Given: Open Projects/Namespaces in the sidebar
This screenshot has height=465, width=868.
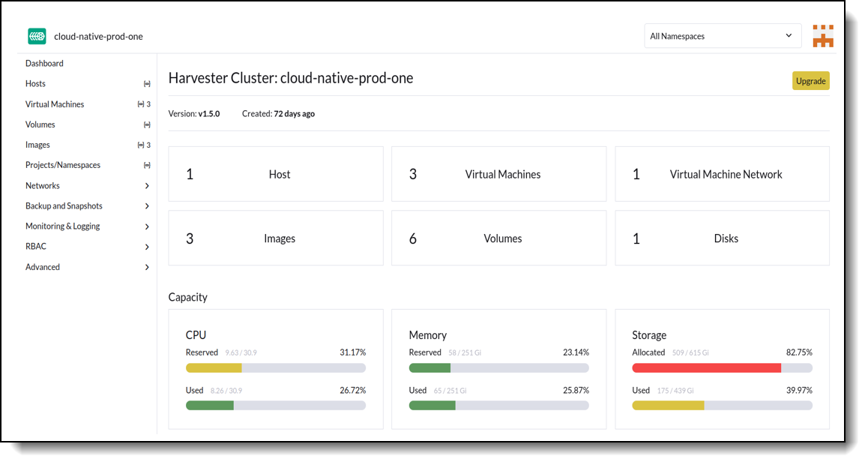Looking at the screenshot, I should tap(62, 165).
